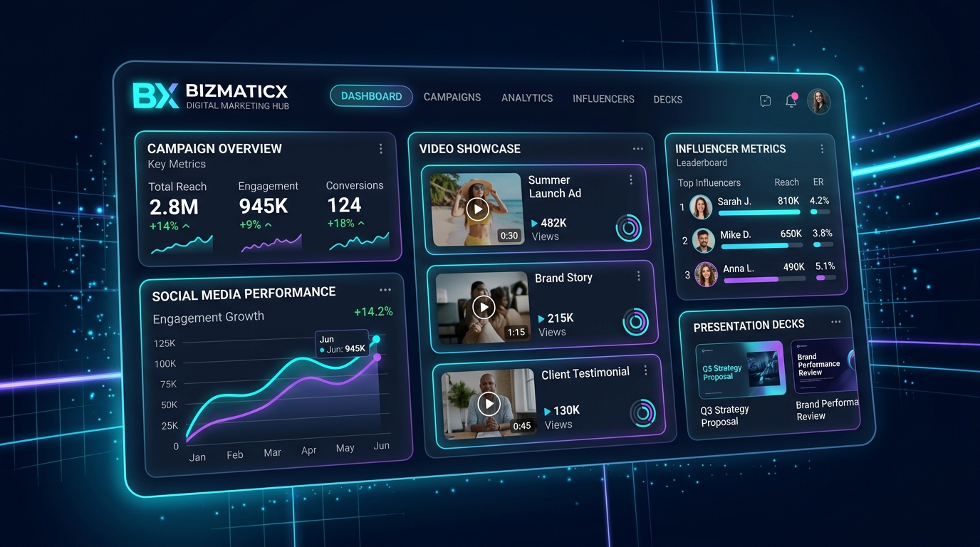Click Sarah J. avatar in leaderboard
The width and height of the screenshot is (980, 547).
click(701, 207)
